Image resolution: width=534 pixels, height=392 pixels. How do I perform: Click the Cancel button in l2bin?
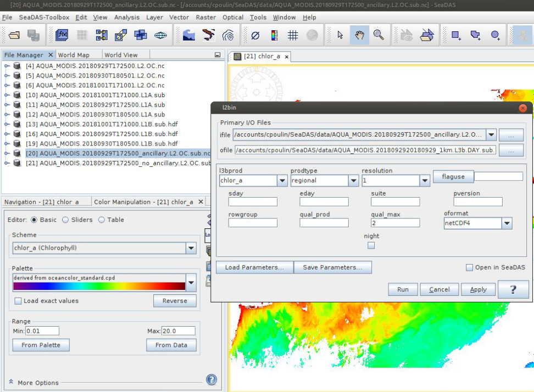(440, 289)
